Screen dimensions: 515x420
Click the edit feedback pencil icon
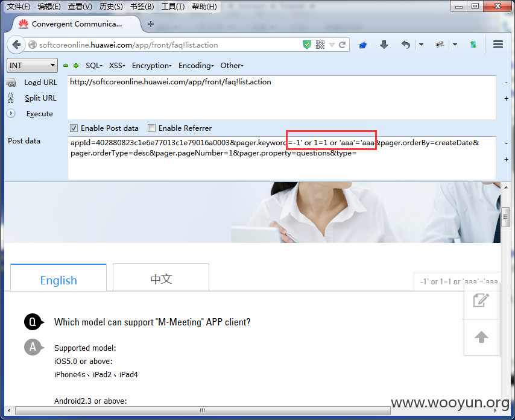point(481,300)
